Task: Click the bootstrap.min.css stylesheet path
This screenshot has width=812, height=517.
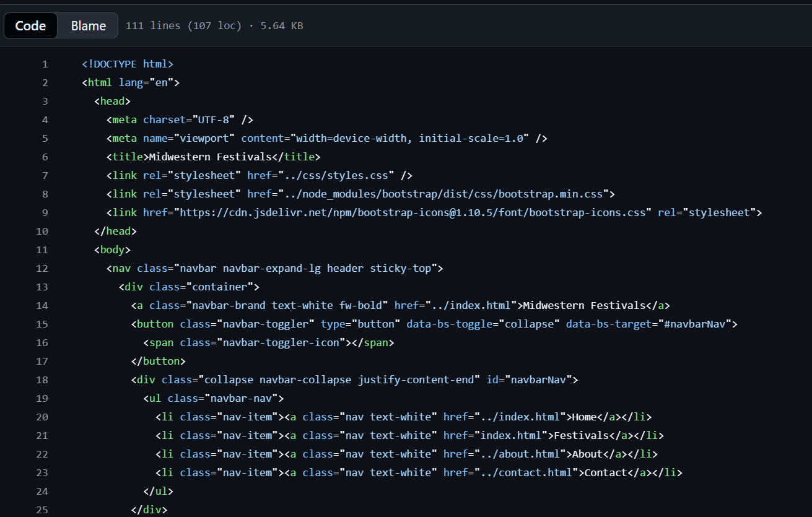Action: pyautogui.click(x=443, y=194)
